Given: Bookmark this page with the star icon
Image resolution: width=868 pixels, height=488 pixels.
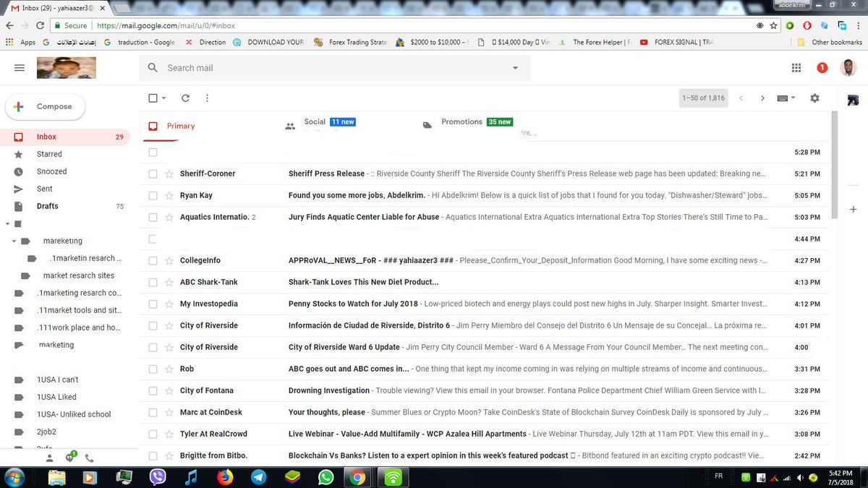Looking at the screenshot, I should 774,25.
